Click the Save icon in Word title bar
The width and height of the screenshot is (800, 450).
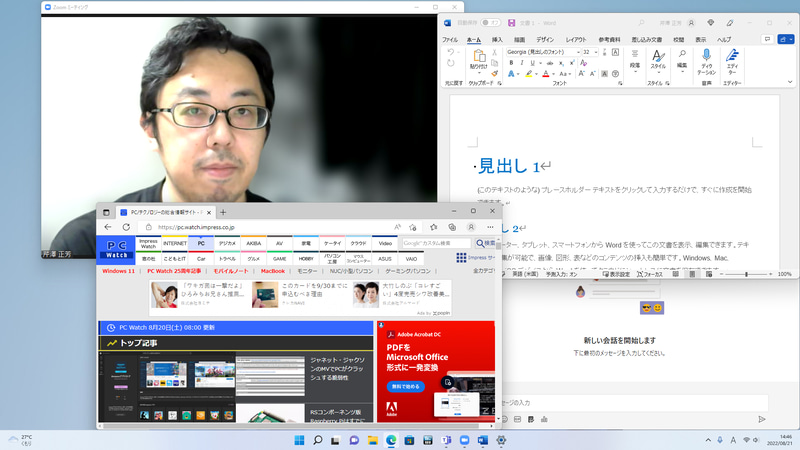(x=511, y=23)
